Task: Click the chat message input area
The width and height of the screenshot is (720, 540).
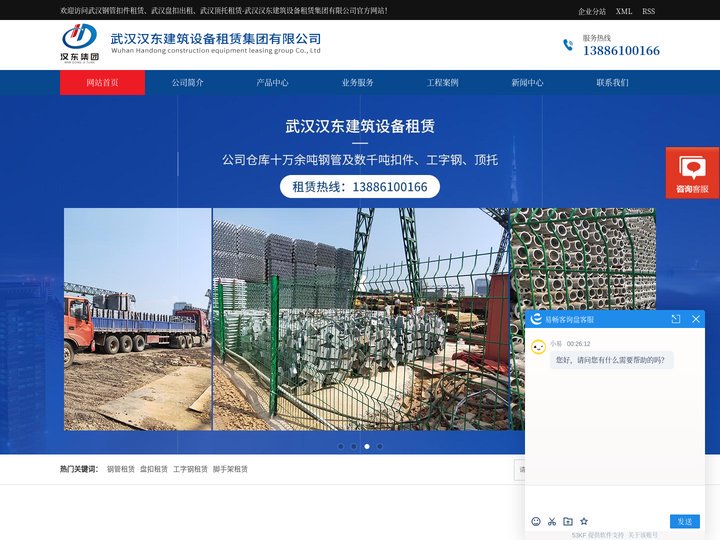Action: click(615, 498)
